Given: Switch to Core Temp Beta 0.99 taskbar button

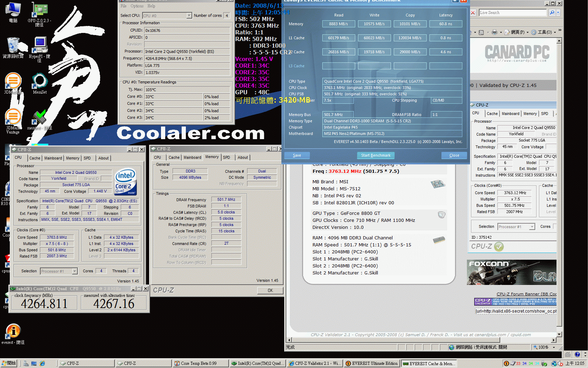Looking at the screenshot, I should pyautogui.click(x=201, y=363).
